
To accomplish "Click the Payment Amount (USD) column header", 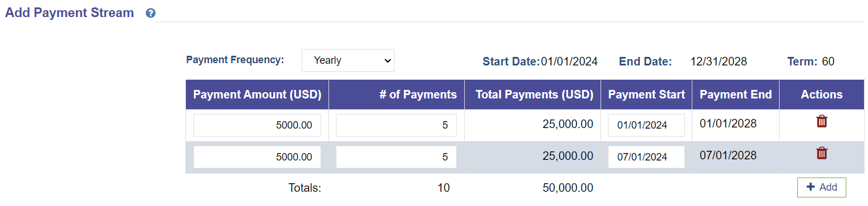I will (257, 94).
